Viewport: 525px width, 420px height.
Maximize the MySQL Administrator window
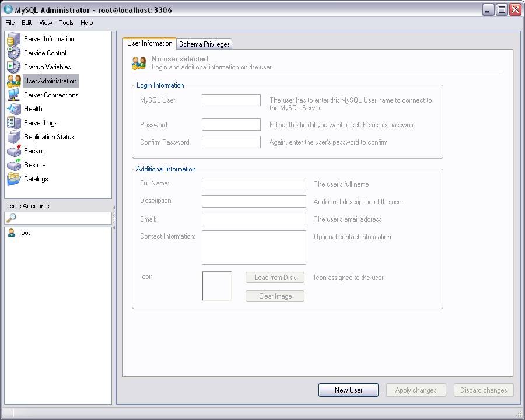coord(502,10)
